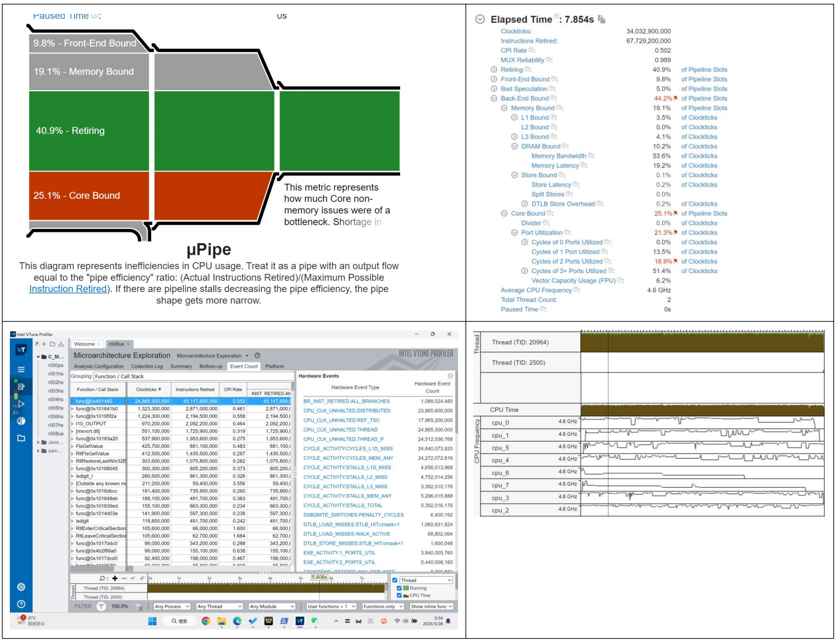Open Microsoft Edge from taskbar
The width and height of the screenshot is (838, 644).
point(237,621)
